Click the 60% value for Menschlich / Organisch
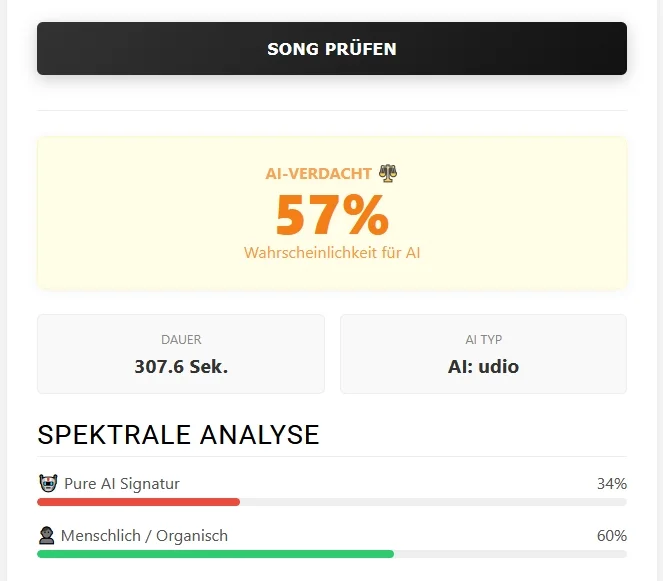Image resolution: width=663 pixels, height=581 pixels. pos(611,536)
